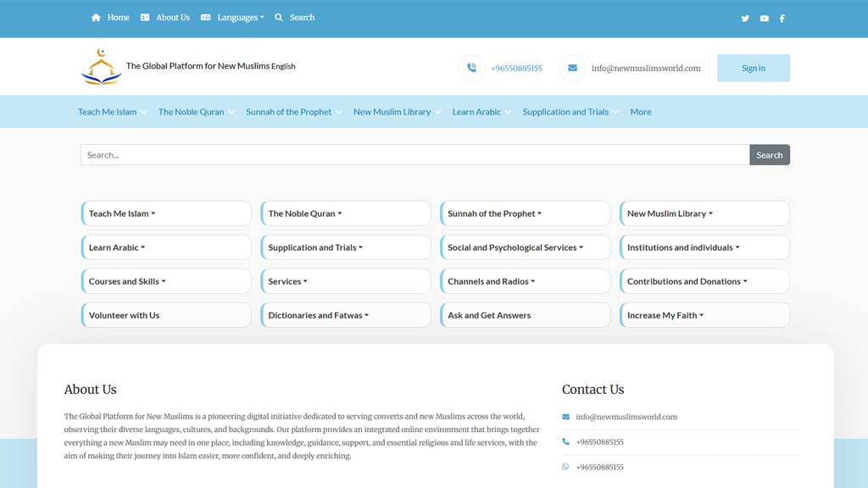This screenshot has width=868, height=488.
Task: Open the YouTube channel icon
Action: pyautogui.click(x=764, y=19)
